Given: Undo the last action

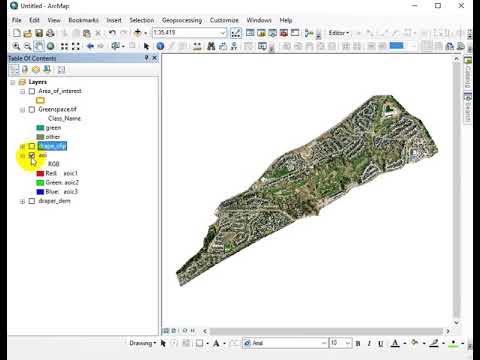Looking at the screenshot, I should point(112,33).
